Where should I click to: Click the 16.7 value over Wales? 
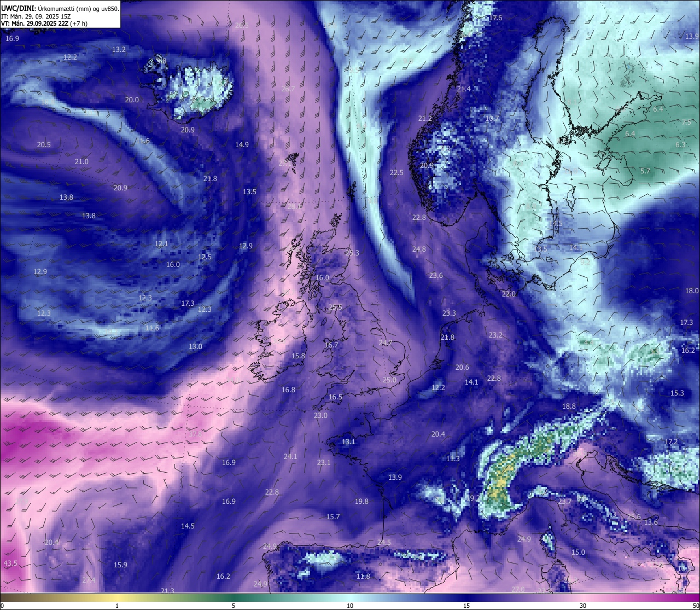click(x=331, y=345)
